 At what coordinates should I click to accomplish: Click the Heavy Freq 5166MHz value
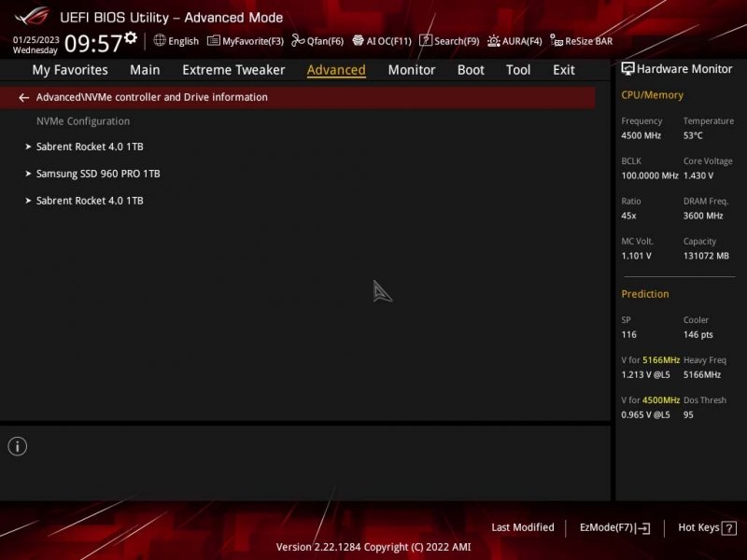[702, 375]
